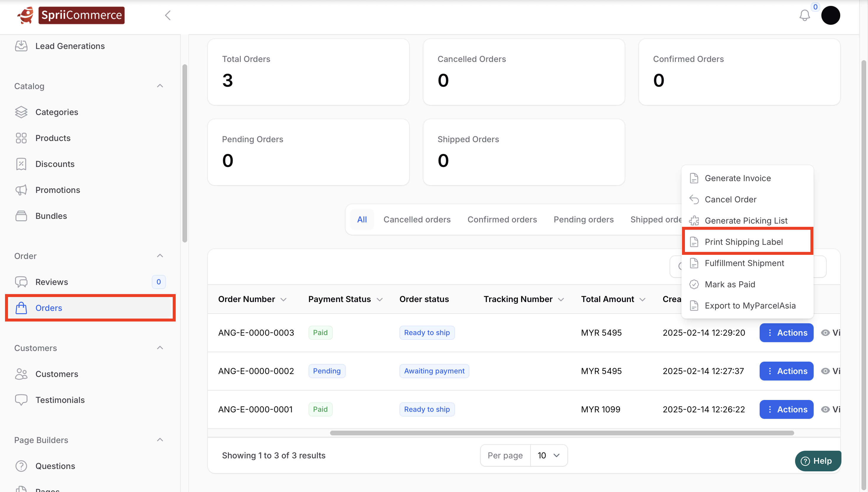Open Customers via the people icon
The height and width of the screenshot is (492, 868).
(x=21, y=374)
